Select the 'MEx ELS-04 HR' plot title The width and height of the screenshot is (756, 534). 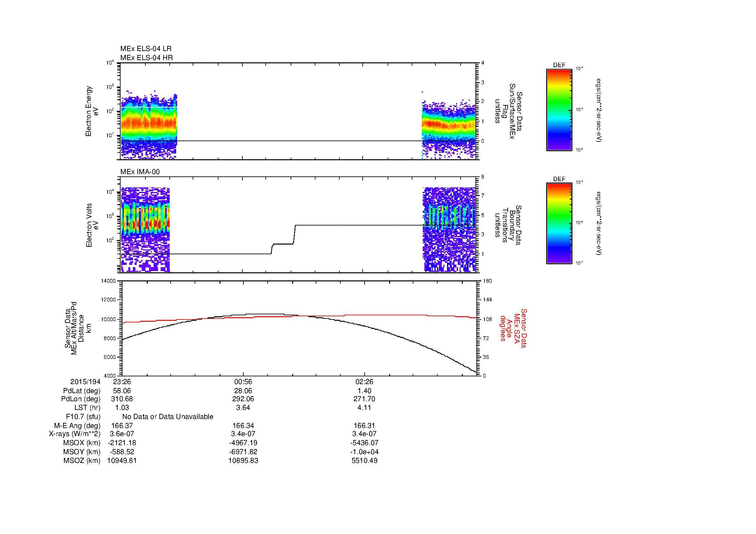click(x=146, y=58)
